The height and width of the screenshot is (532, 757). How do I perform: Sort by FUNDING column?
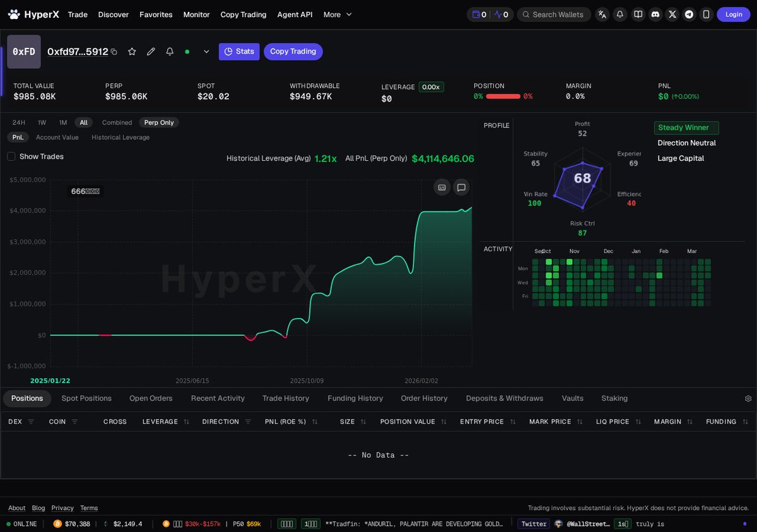[745, 422]
